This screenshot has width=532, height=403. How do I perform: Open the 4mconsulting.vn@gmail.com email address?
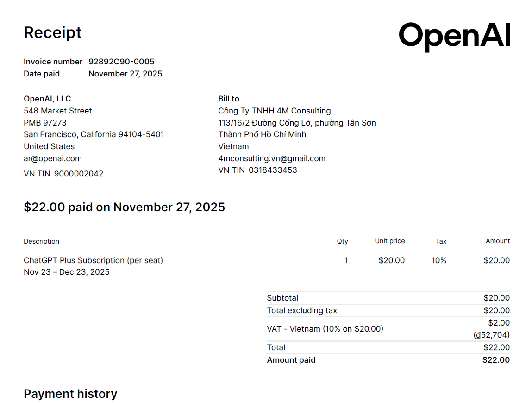[x=272, y=158]
